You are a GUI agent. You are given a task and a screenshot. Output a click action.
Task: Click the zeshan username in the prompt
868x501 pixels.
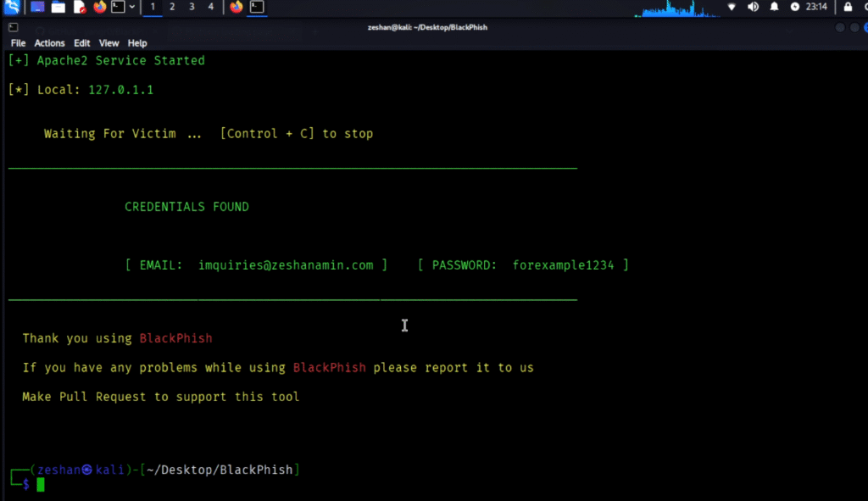tap(59, 470)
